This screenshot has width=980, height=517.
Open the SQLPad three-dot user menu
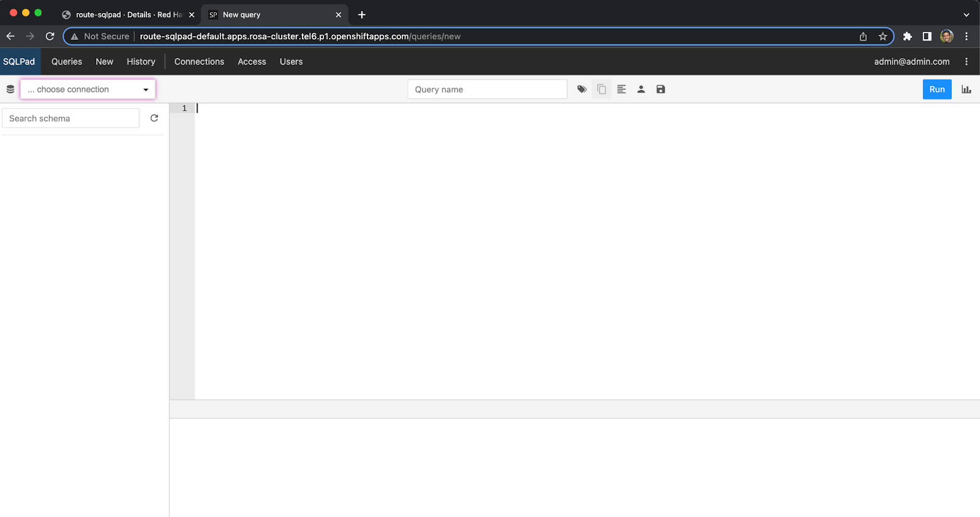[x=967, y=61]
